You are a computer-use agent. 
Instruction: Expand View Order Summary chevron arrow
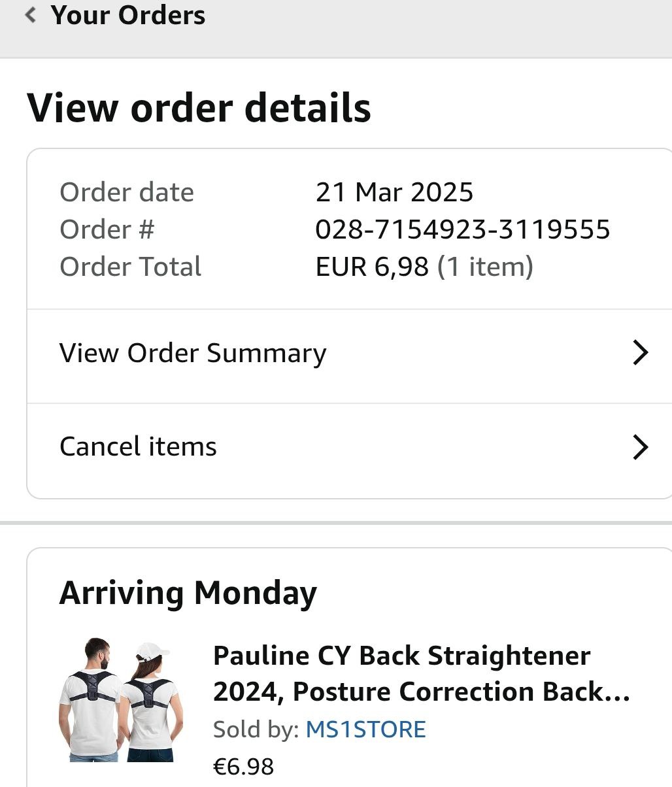click(x=641, y=353)
